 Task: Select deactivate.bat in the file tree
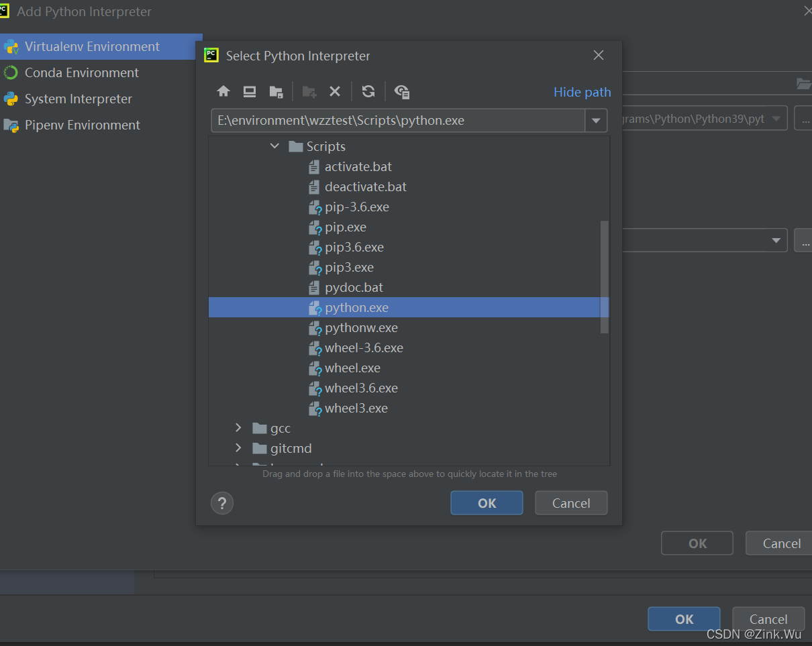366,186
